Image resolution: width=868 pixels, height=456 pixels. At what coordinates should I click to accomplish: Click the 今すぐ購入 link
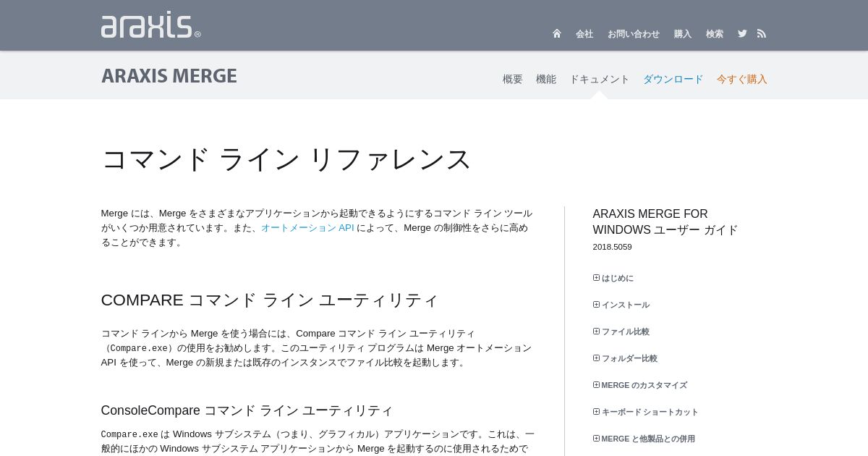[x=742, y=79]
